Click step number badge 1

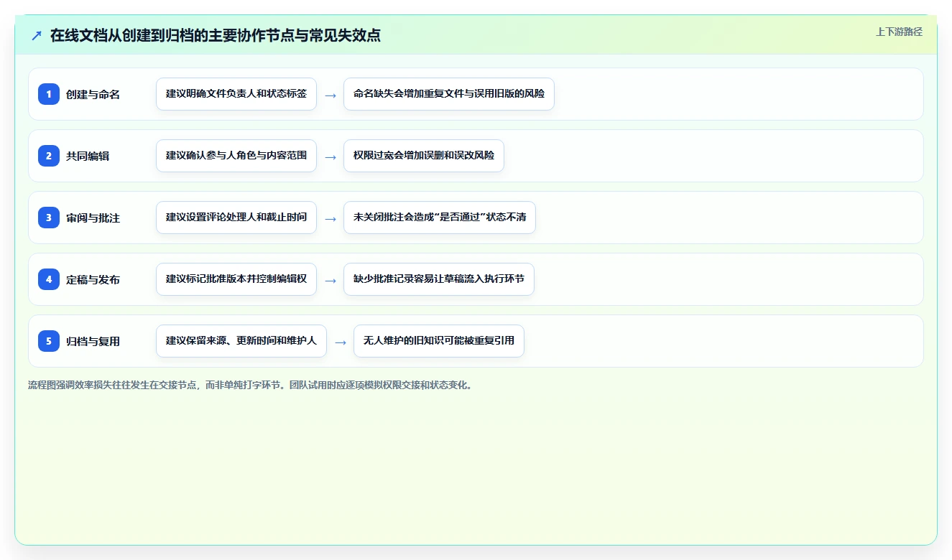tap(49, 94)
